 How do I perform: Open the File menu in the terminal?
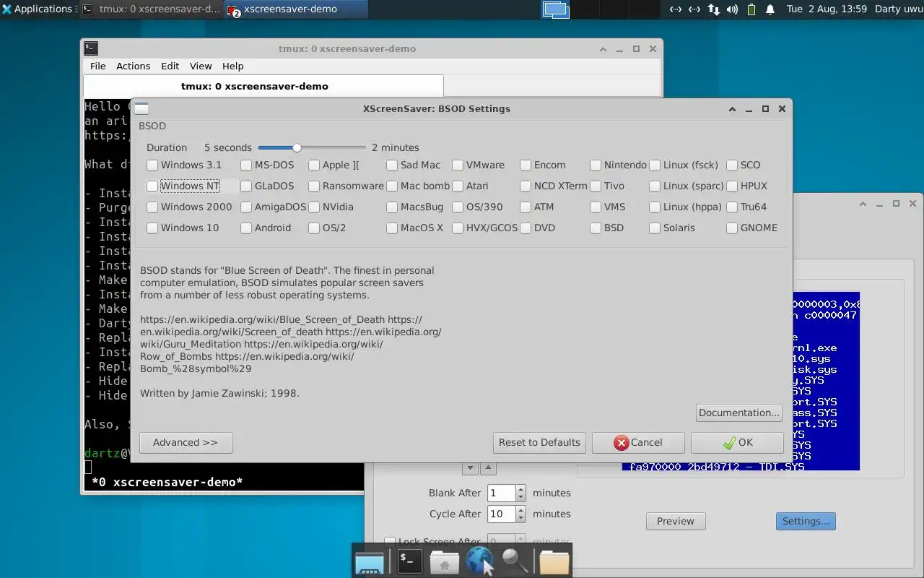tap(97, 66)
